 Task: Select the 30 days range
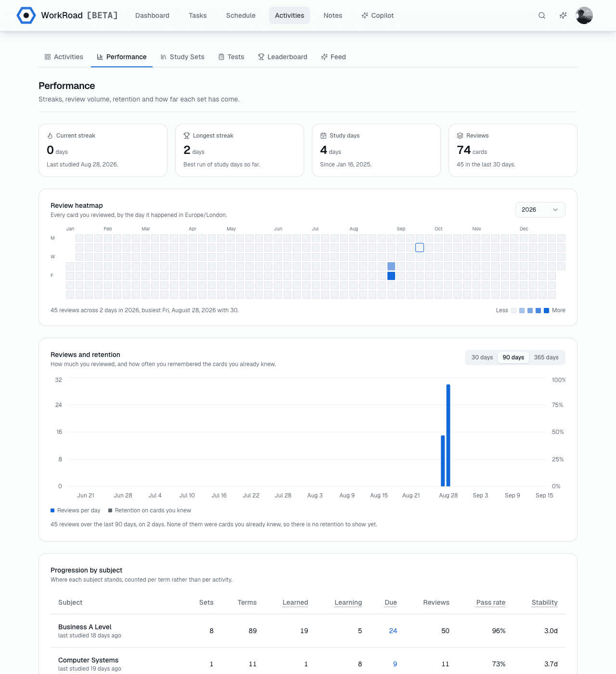coord(482,357)
